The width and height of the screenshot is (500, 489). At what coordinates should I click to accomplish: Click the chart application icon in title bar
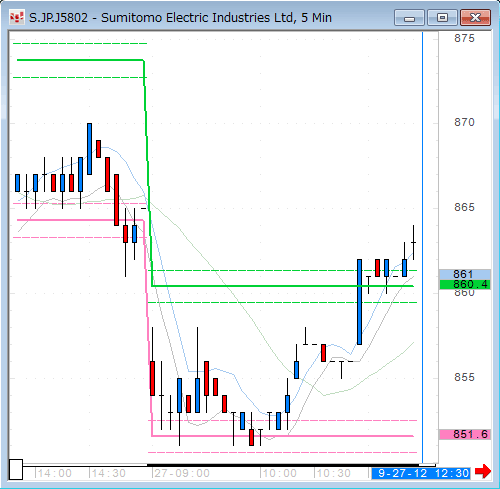[17, 17]
